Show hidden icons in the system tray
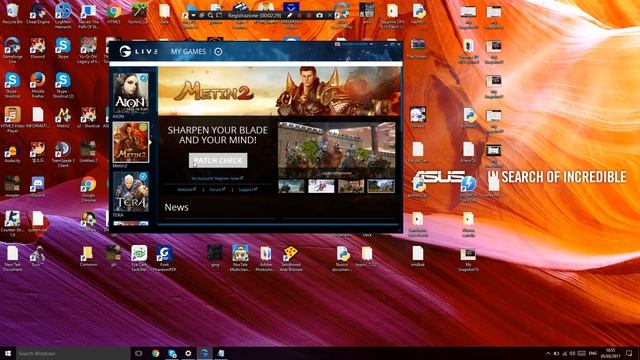Screen dimensions: 640x360 (548, 353)
